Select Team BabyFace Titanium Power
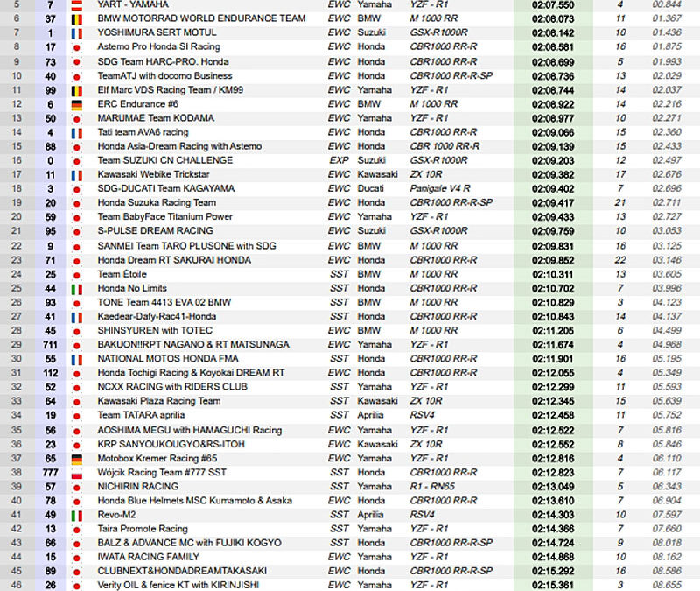Image resolution: width=700 pixels, height=591 pixels. [x=164, y=216]
